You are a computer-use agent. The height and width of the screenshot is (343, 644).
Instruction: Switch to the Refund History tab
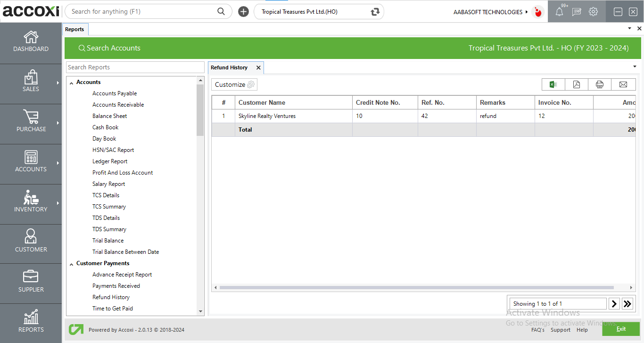pyautogui.click(x=229, y=67)
